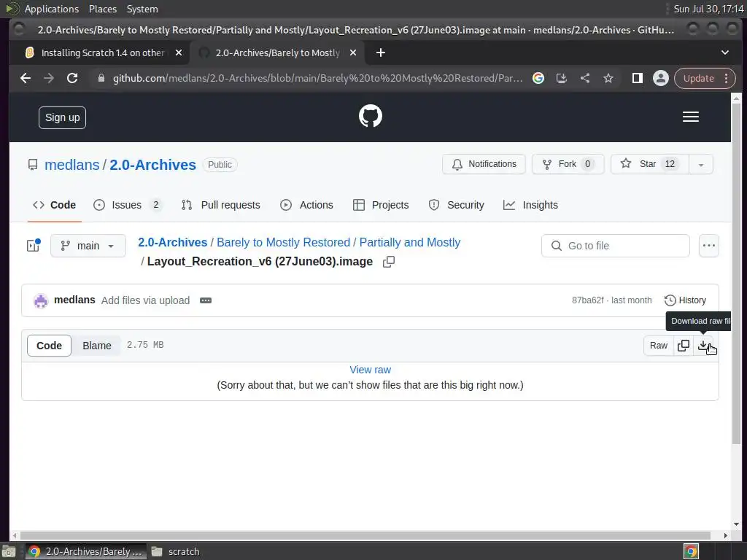Go to the GitHub home logo
747x560 pixels.
click(x=370, y=116)
